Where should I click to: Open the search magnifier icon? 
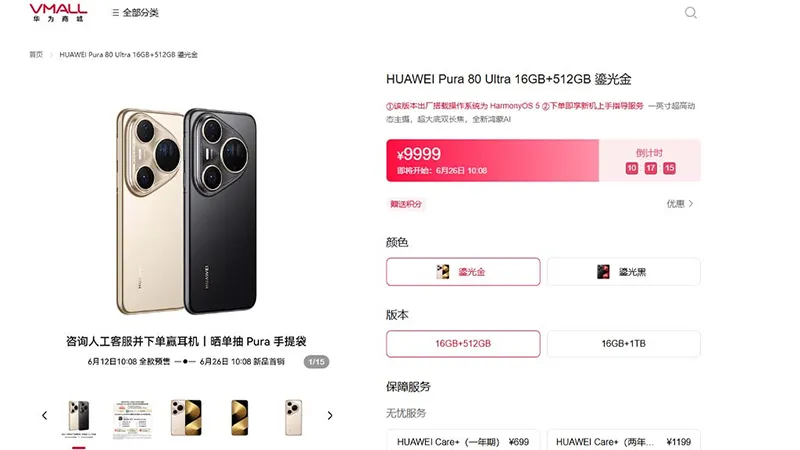click(691, 13)
